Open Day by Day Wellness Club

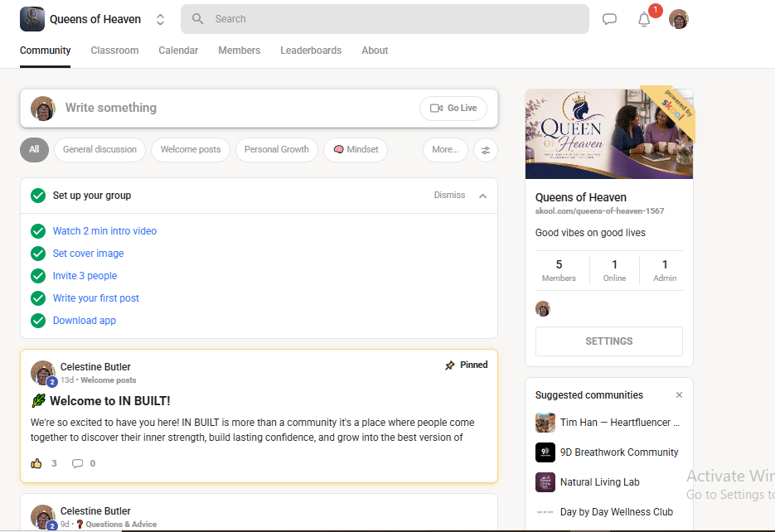pyautogui.click(x=617, y=512)
